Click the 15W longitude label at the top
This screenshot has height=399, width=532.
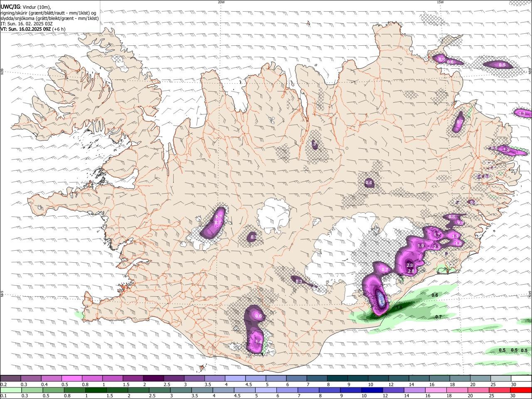pos(440,2)
